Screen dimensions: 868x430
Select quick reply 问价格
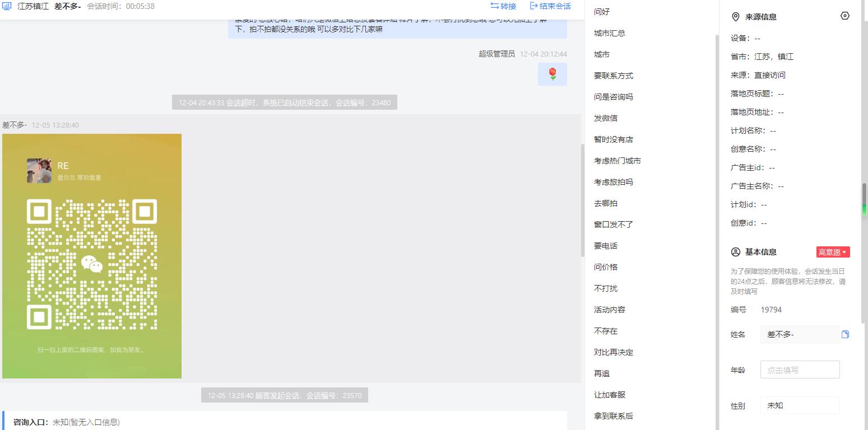pos(606,267)
